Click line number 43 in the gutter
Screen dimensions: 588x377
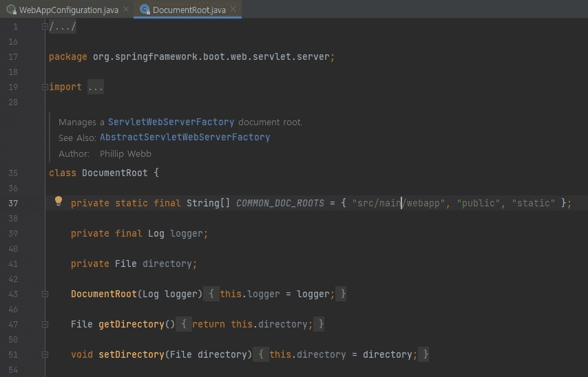point(13,294)
